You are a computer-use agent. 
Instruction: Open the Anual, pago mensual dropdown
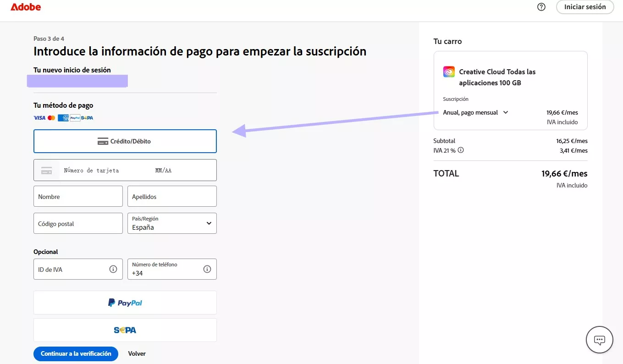(x=476, y=112)
